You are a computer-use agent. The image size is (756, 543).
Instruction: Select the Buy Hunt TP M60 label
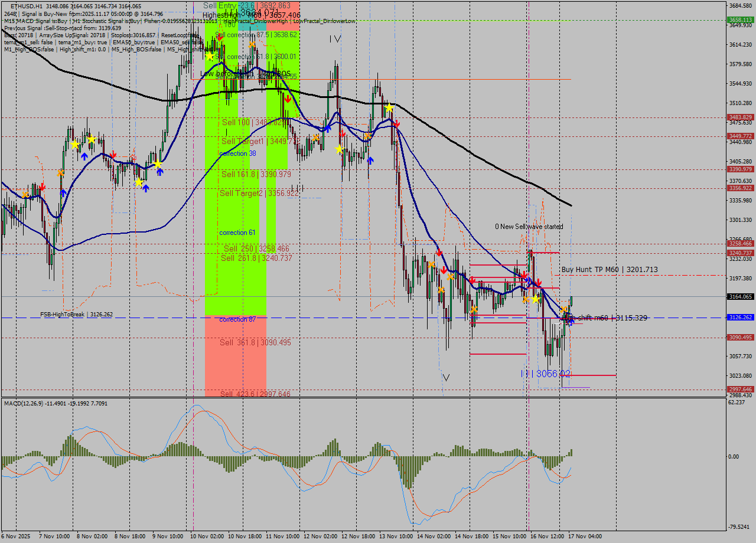coord(609,270)
